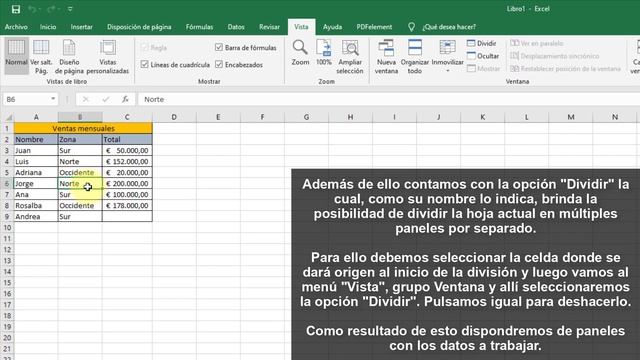The width and height of the screenshot is (640, 360).
Task: Open Quick Access Toolbar customize arrow
Action: (x=70, y=9)
